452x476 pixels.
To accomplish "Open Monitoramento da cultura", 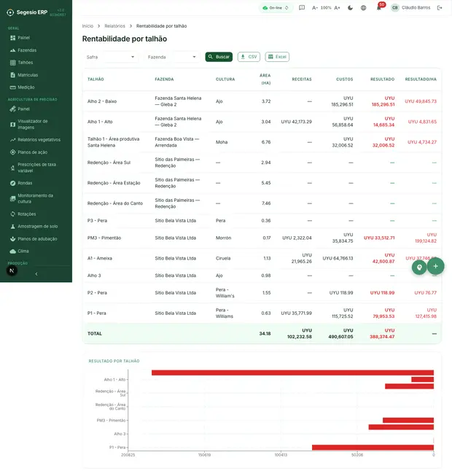I will click(x=36, y=198).
